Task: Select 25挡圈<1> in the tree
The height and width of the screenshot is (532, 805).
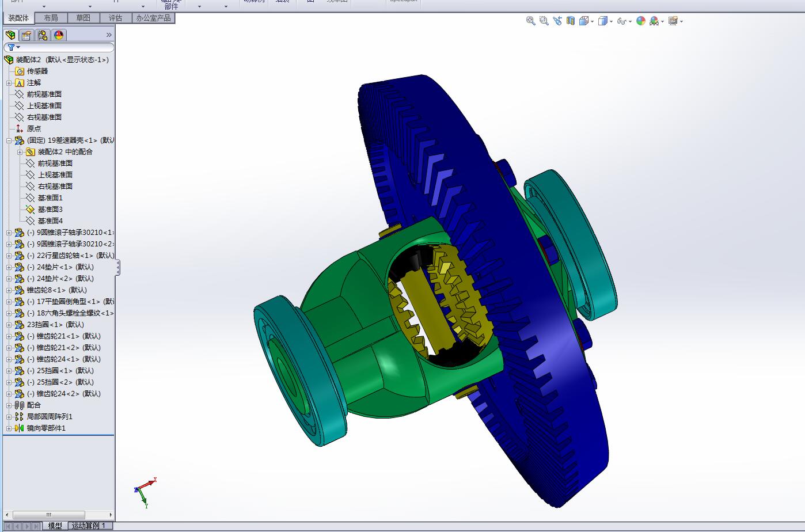Action: click(x=60, y=371)
